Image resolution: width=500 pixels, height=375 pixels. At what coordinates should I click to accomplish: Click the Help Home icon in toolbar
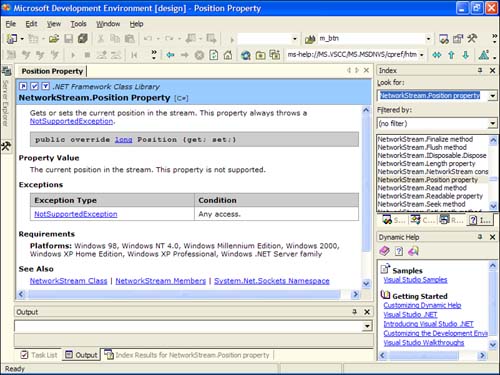click(228, 55)
